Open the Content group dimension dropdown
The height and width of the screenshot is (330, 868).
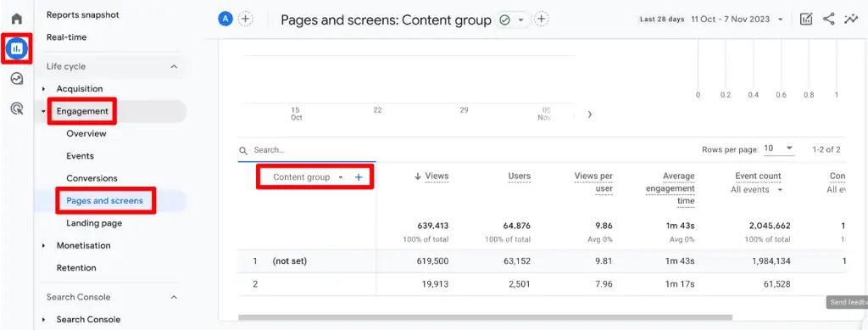(309, 177)
